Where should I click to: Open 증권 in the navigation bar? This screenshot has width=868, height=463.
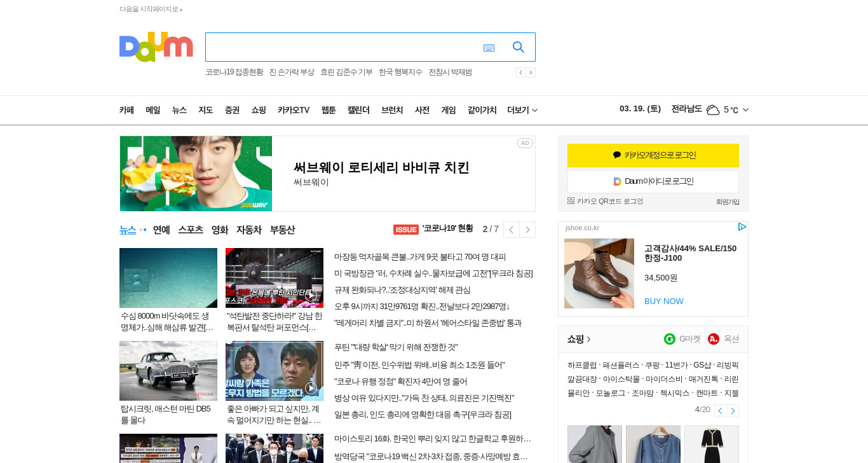coord(232,110)
